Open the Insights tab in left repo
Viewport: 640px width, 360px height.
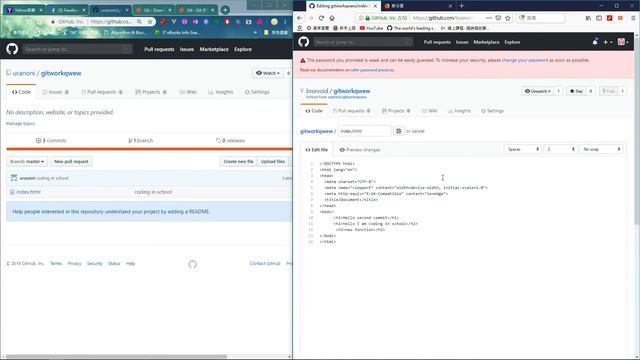click(x=220, y=92)
